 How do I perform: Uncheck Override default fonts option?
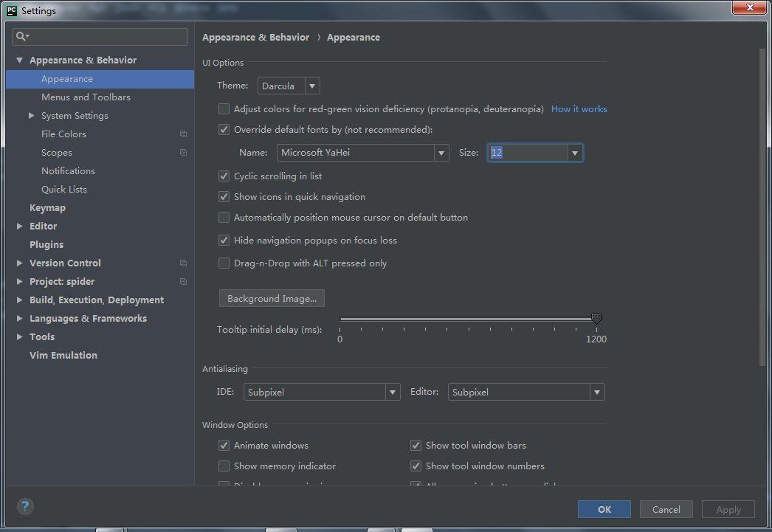pyautogui.click(x=224, y=129)
